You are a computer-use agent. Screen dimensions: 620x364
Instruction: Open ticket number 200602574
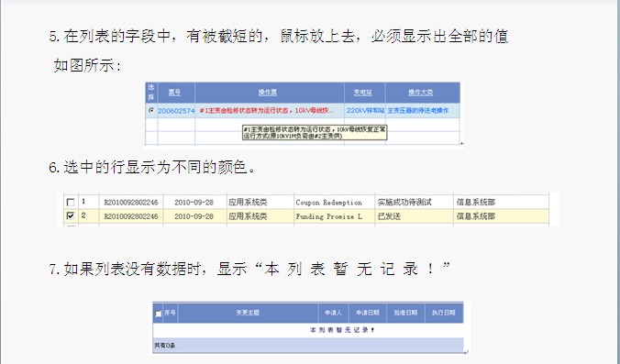[176, 111]
